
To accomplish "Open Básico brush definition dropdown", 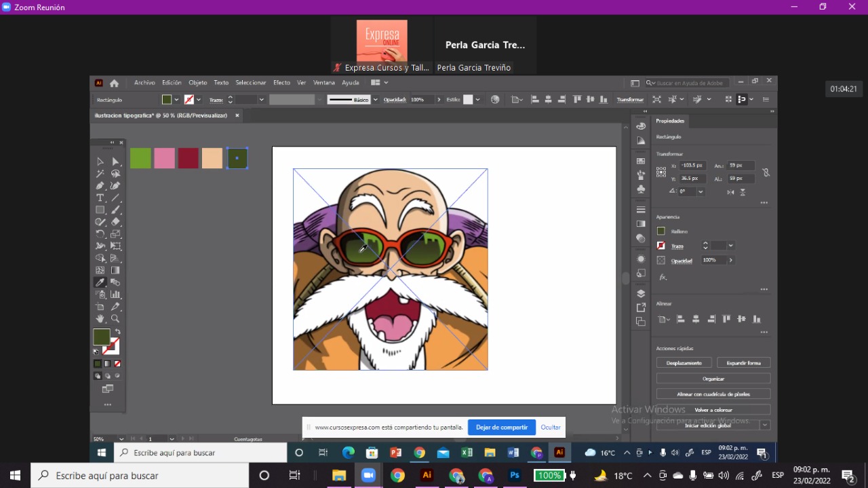I will click(x=376, y=100).
